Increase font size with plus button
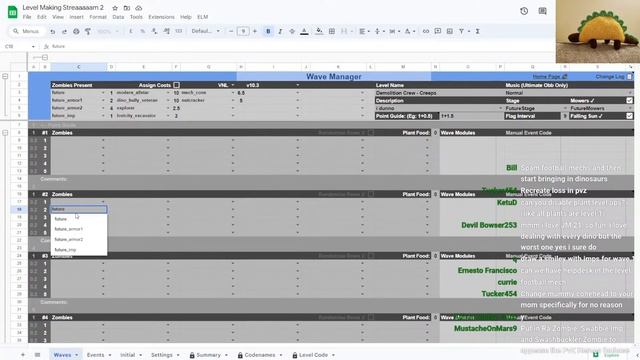 [x=255, y=31]
